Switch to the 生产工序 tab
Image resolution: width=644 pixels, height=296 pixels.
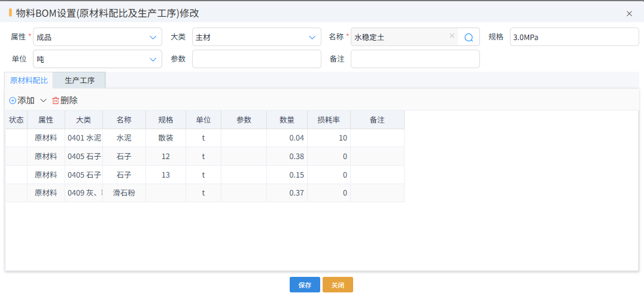point(80,80)
